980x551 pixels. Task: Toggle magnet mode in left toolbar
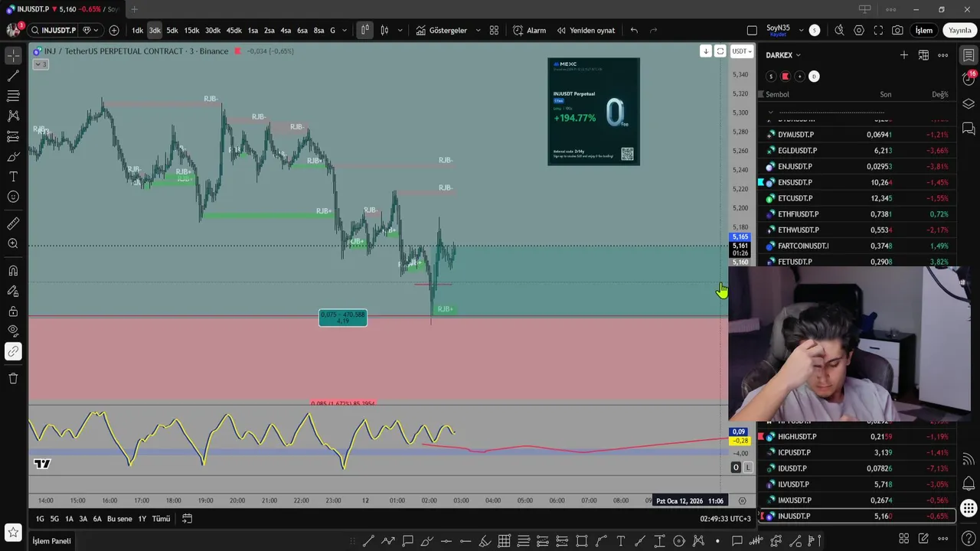13,271
